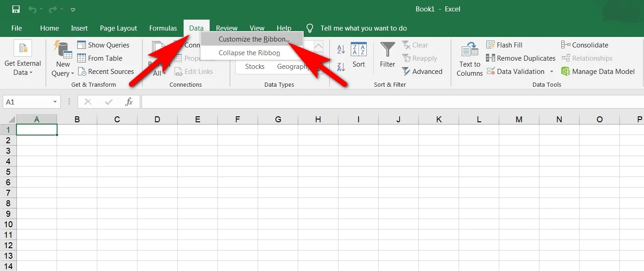Choose Collapse the Ribbon menu entry
The width and height of the screenshot is (644, 271).
[x=252, y=53]
